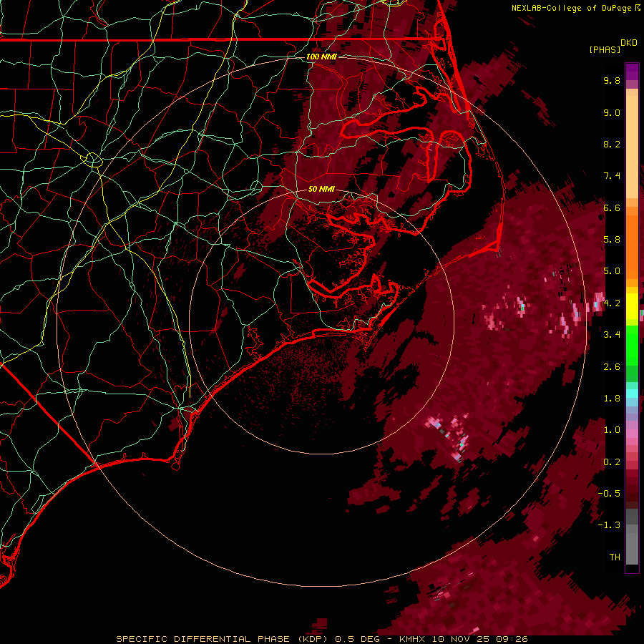The width and height of the screenshot is (644, 644).
Task: Click the 8.2 value on color scale
Action: tap(612, 144)
